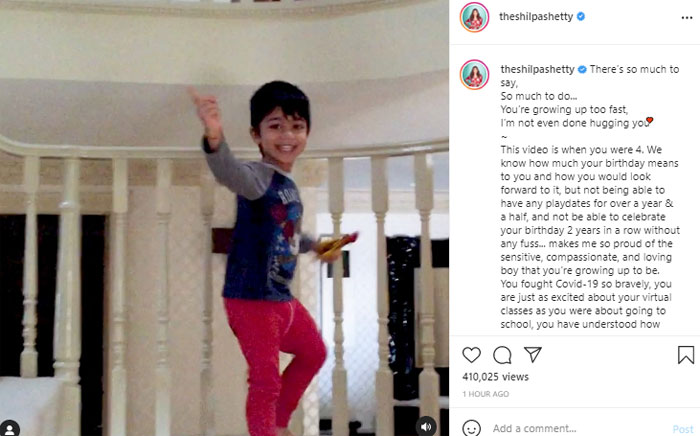
Task: Click the caption text about Covid-19
Action: (x=586, y=284)
